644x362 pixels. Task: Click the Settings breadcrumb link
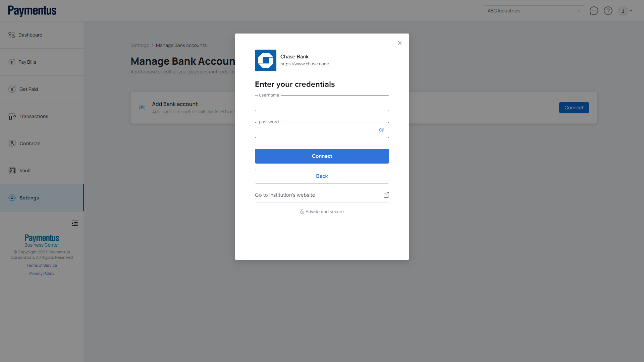(140, 45)
